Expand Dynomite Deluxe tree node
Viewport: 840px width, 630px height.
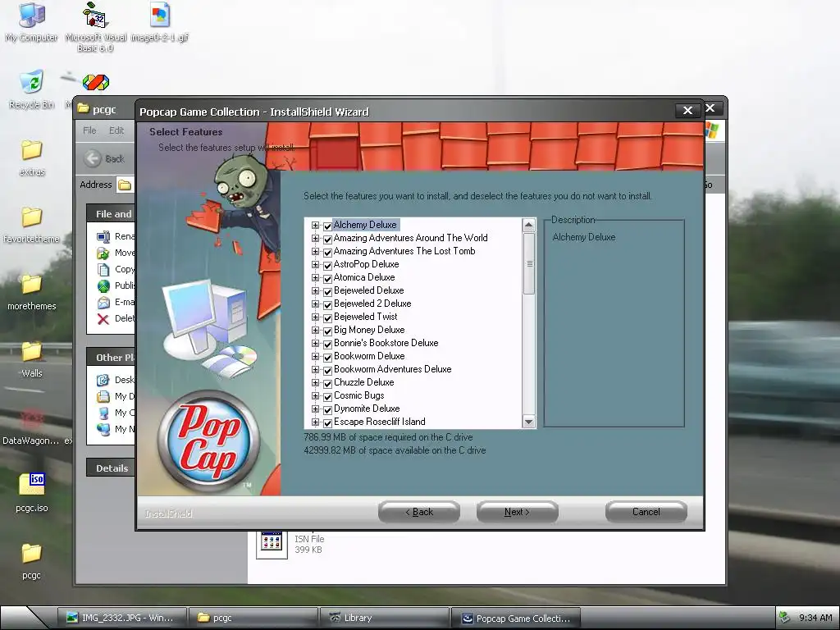point(315,409)
